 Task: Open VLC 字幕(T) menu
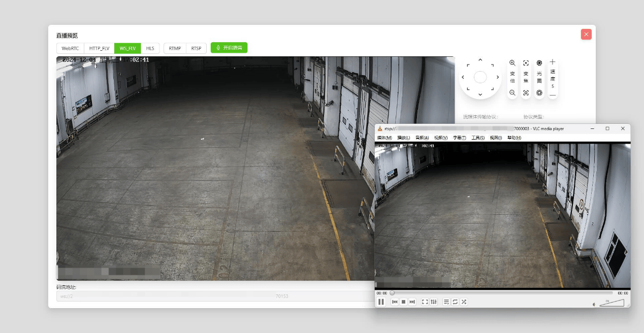460,138
